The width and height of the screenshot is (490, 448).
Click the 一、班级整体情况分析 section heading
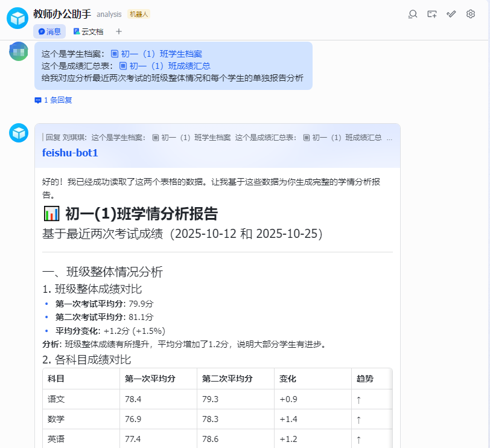(103, 272)
